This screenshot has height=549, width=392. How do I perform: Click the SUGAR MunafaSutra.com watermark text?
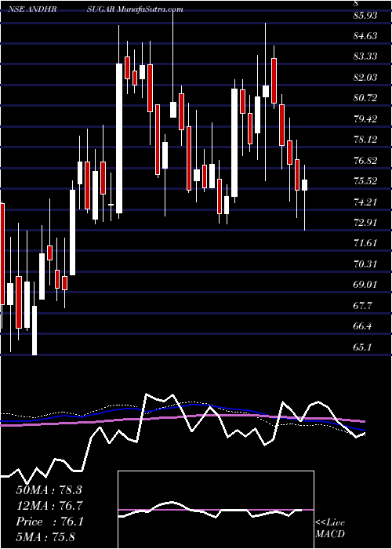(136, 9)
